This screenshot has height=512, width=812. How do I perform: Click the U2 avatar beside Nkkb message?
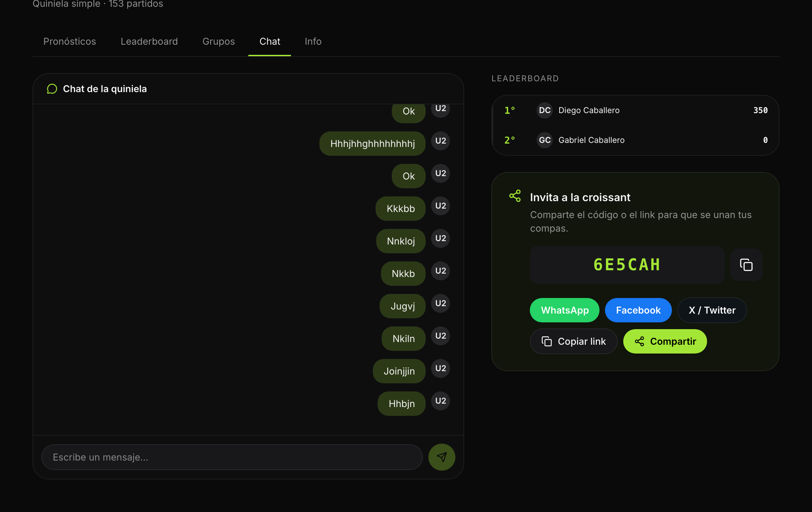pyautogui.click(x=441, y=271)
